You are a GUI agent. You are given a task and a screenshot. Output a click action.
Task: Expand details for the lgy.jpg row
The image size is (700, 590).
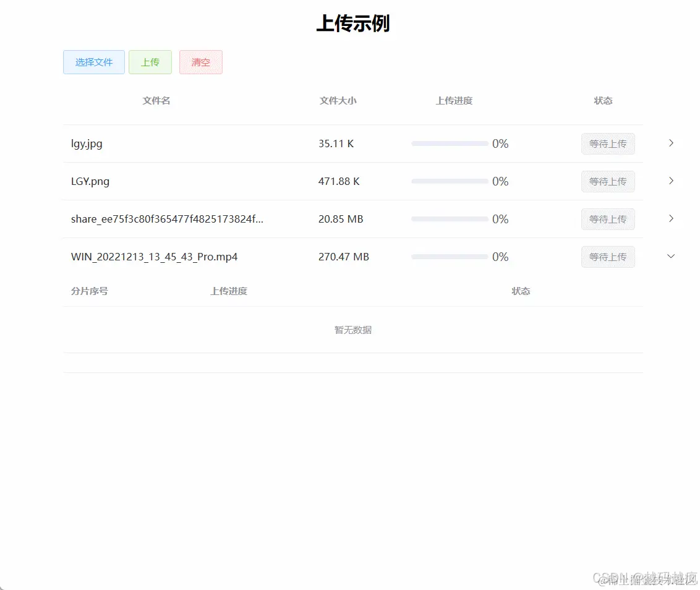click(671, 143)
